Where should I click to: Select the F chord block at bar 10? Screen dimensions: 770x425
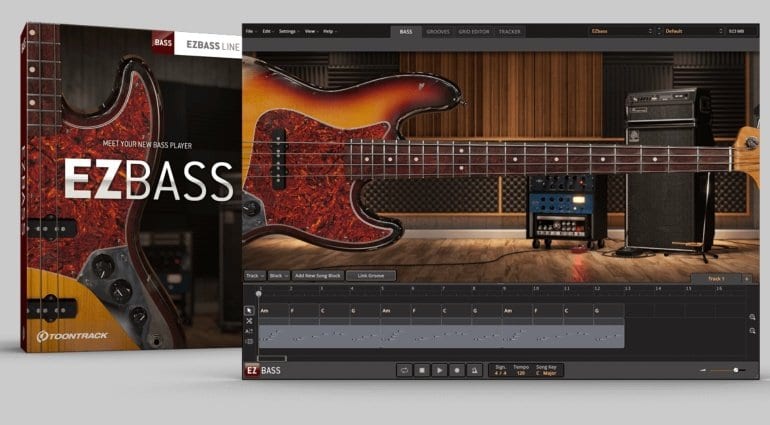tap(548, 311)
